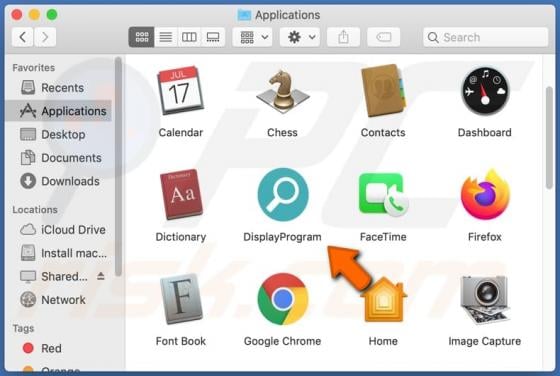Select the DisplayProgram magnifier icon

[x=282, y=195]
